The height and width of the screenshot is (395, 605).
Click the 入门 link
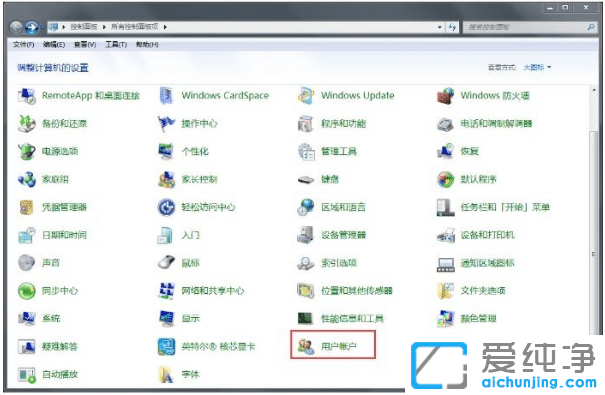[x=191, y=235]
